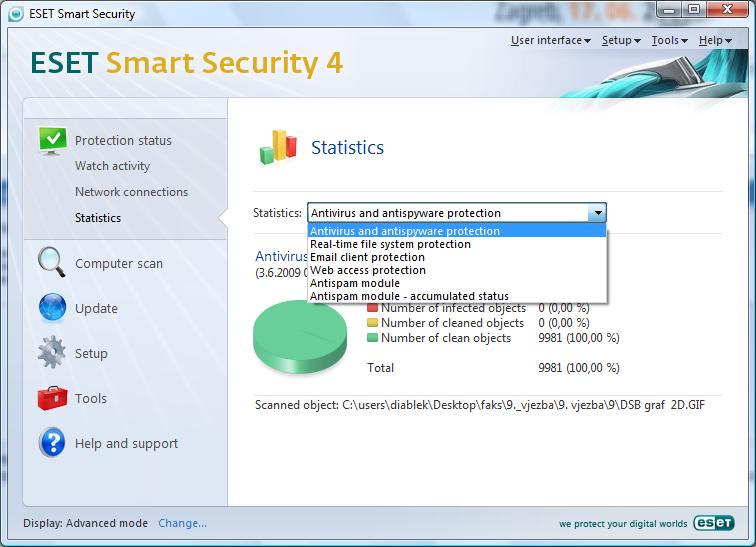
Task: Click the Protection status checkmark icon
Action: tap(53, 140)
